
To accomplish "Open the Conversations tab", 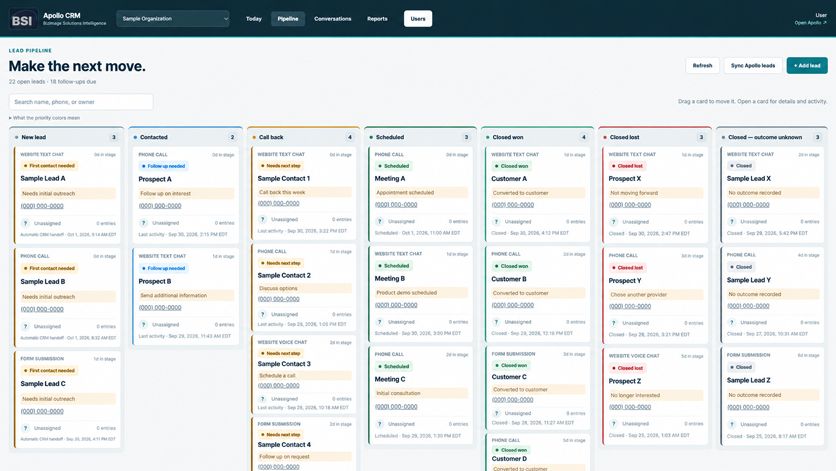I will (x=333, y=19).
